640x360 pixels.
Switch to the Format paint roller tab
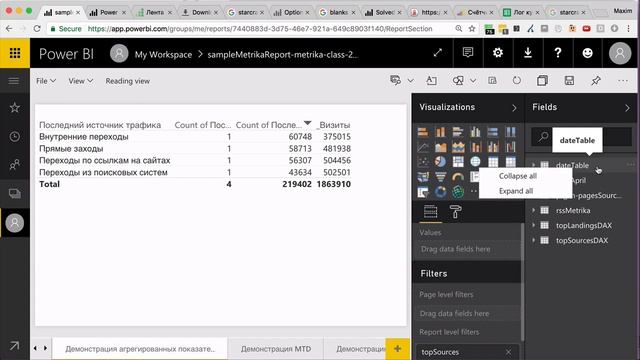455,212
